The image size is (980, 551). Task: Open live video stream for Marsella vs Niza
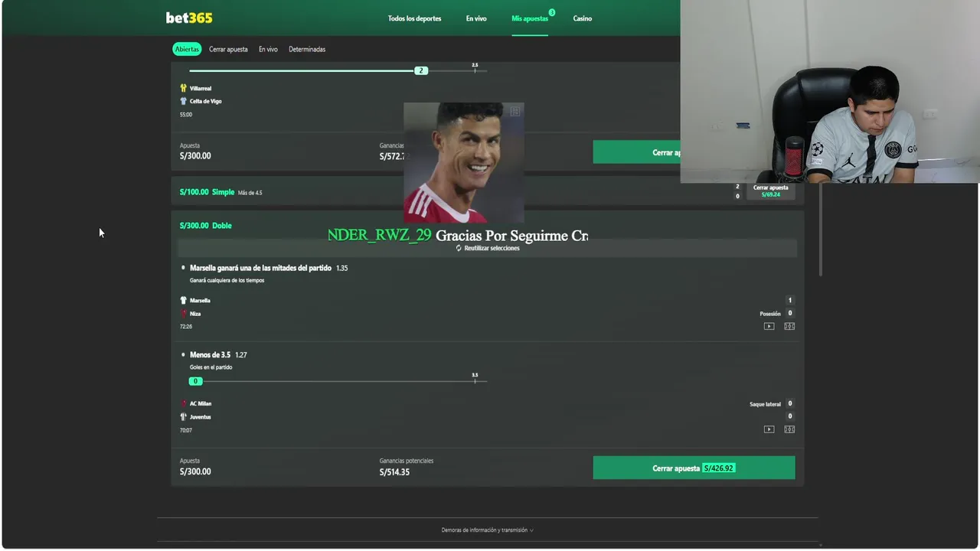pyautogui.click(x=769, y=326)
